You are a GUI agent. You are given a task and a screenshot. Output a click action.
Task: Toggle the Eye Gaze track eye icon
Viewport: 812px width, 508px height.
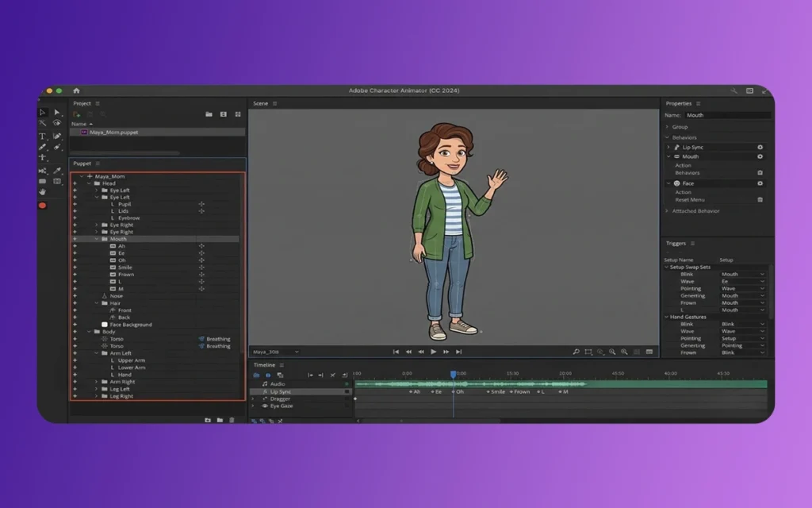point(265,406)
